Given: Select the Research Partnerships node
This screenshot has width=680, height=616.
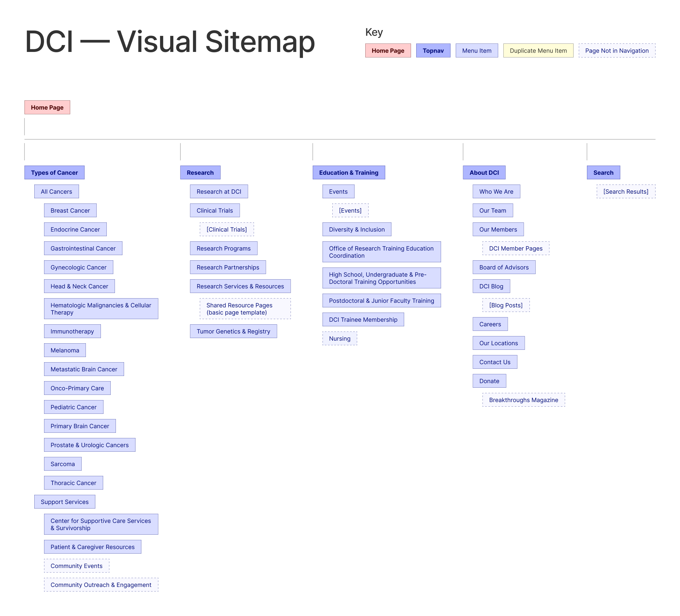Looking at the screenshot, I should [228, 267].
